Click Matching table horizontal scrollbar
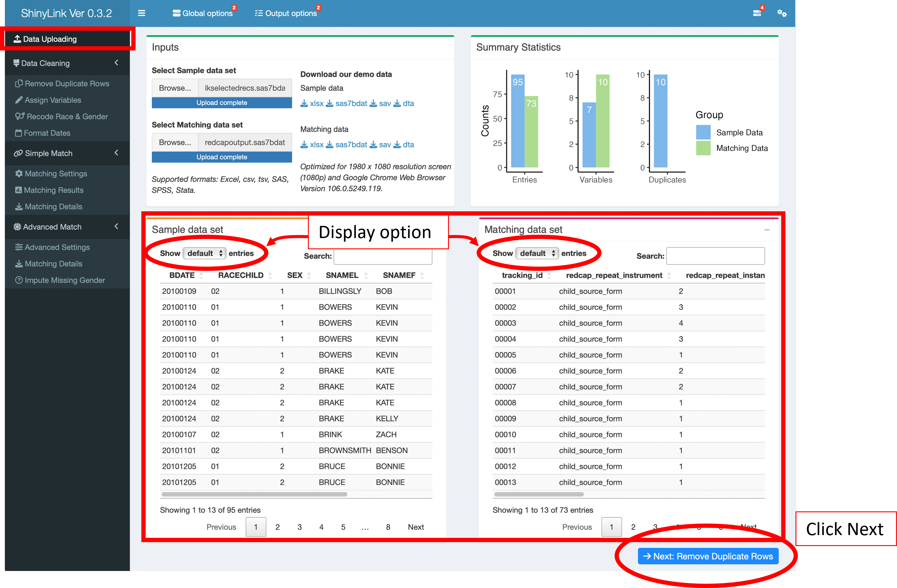The image size is (897, 588). (x=539, y=495)
